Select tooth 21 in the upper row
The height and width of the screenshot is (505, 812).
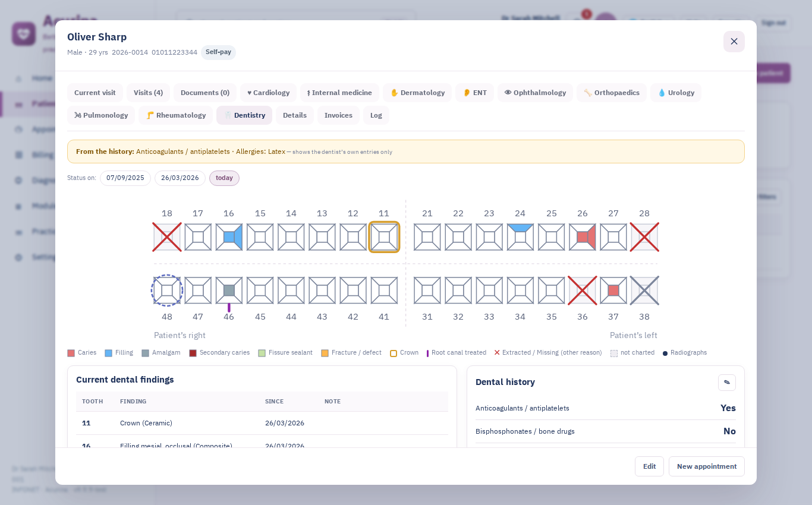[x=427, y=237]
